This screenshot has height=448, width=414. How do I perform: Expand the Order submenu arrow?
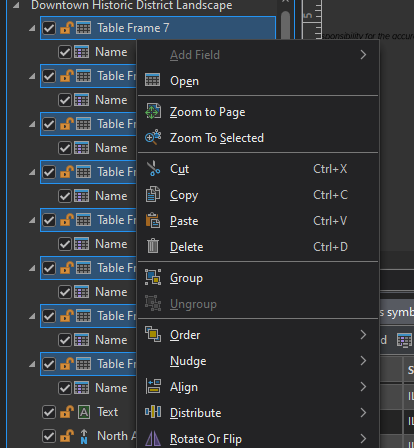(363, 335)
